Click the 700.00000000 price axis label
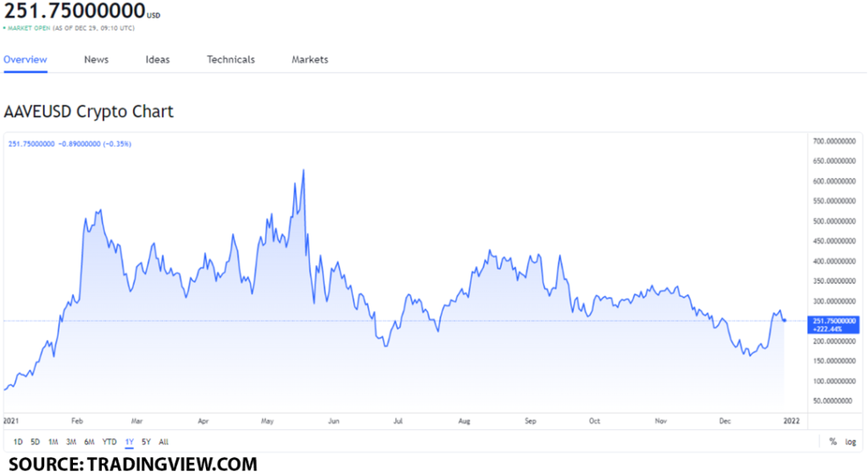 click(x=834, y=142)
